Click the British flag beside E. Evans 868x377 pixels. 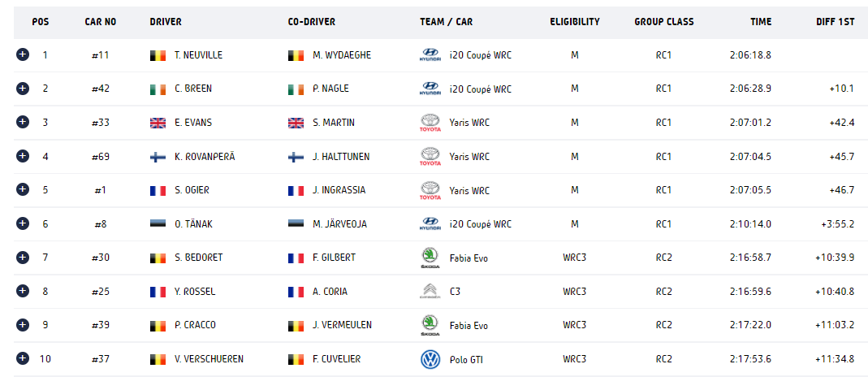click(x=158, y=123)
